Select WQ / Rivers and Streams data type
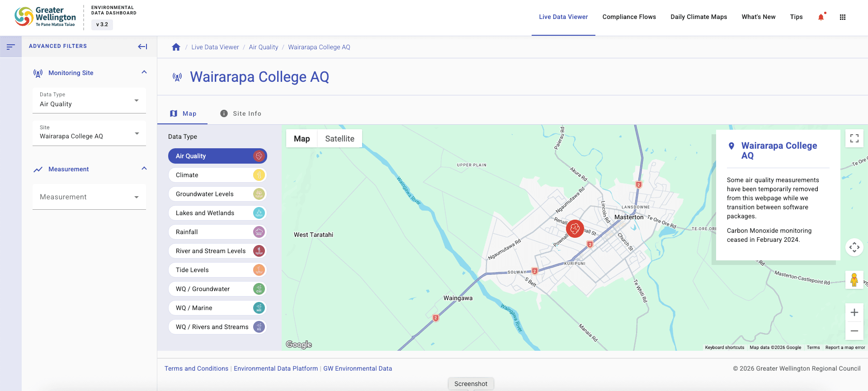The height and width of the screenshot is (391, 868). tap(217, 327)
